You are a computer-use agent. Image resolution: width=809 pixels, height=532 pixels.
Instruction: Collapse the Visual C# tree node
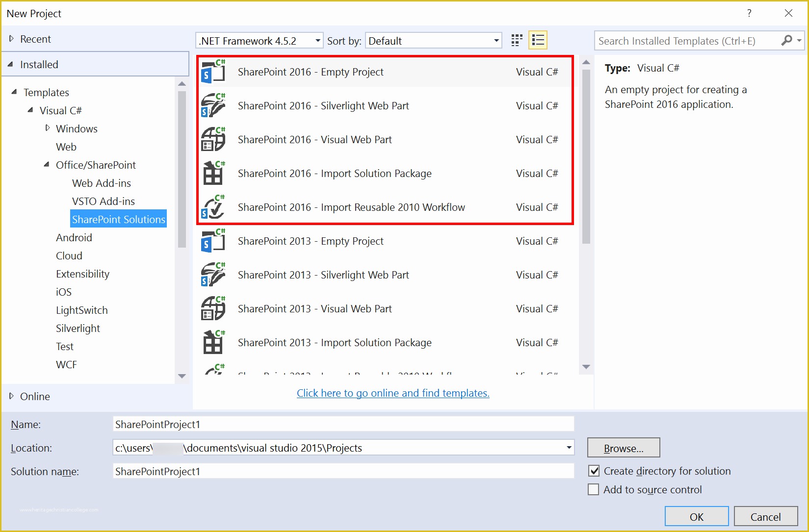pyautogui.click(x=30, y=110)
